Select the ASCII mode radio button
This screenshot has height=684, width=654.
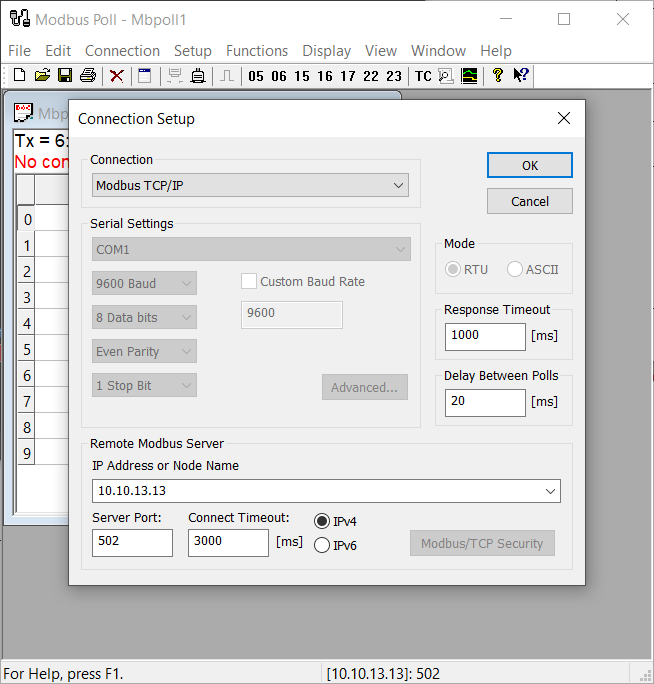point(514,269)
